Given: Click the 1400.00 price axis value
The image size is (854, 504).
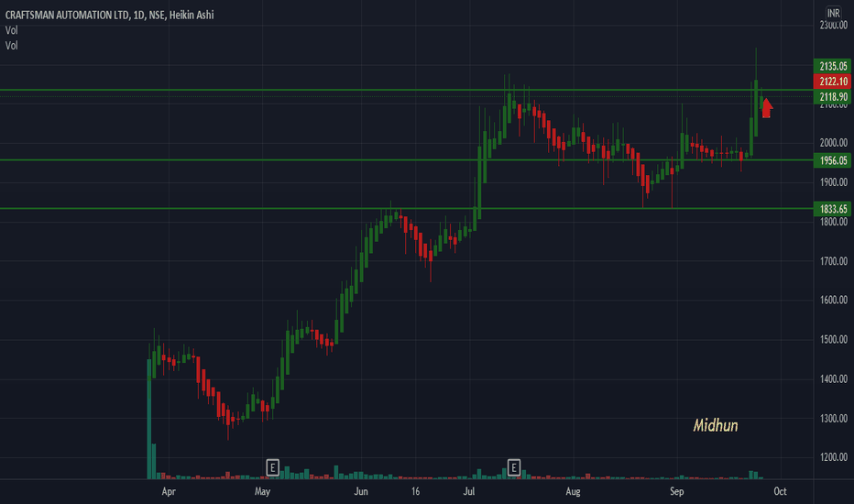Looking at the screenshot, I should tap(833, 379).
